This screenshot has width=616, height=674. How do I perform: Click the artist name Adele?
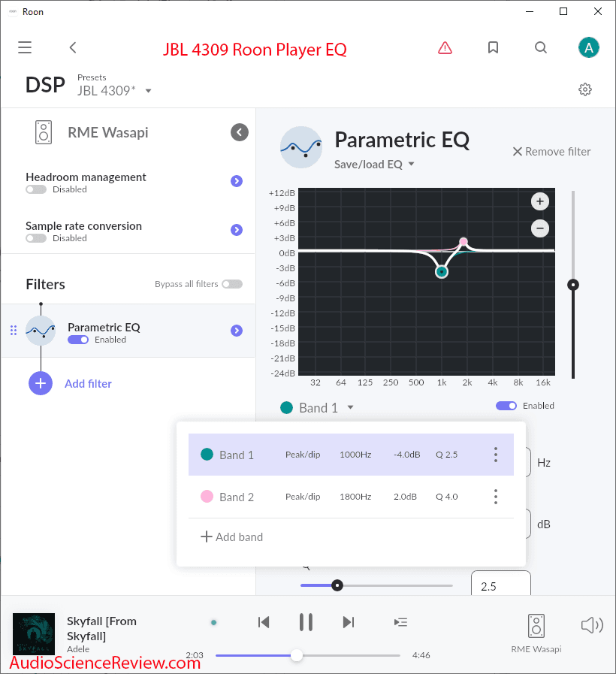point(78,649)
